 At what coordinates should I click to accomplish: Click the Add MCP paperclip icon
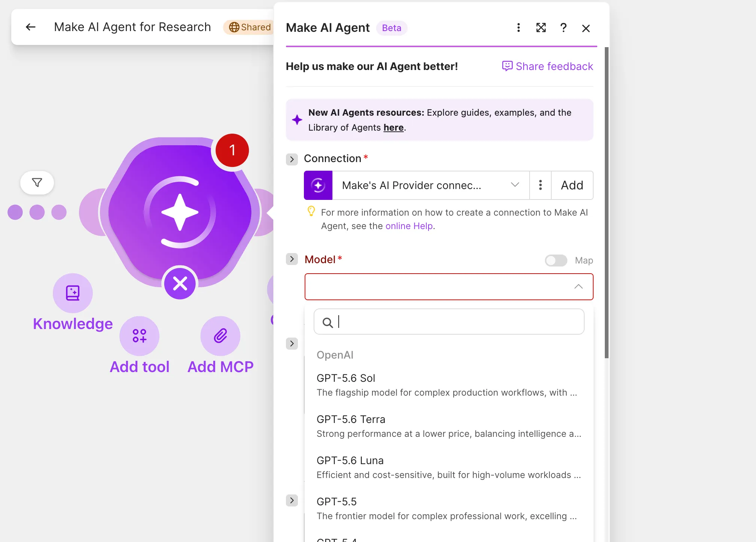(220, 336)
